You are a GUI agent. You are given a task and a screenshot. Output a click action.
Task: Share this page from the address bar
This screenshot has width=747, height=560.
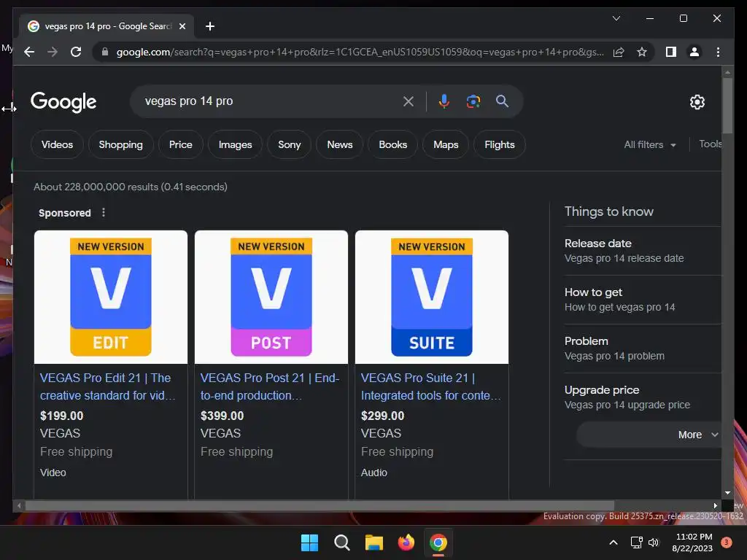619,52
